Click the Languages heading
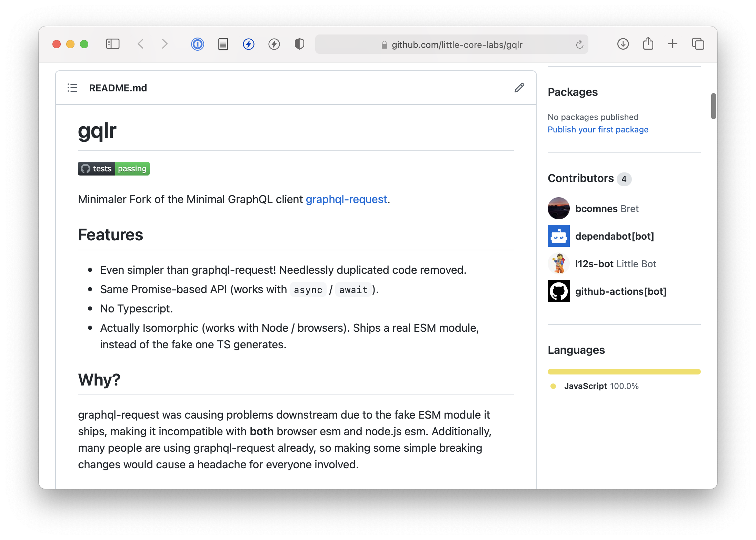The width and height of the screenshot is (756, 540). coord(576,350)
